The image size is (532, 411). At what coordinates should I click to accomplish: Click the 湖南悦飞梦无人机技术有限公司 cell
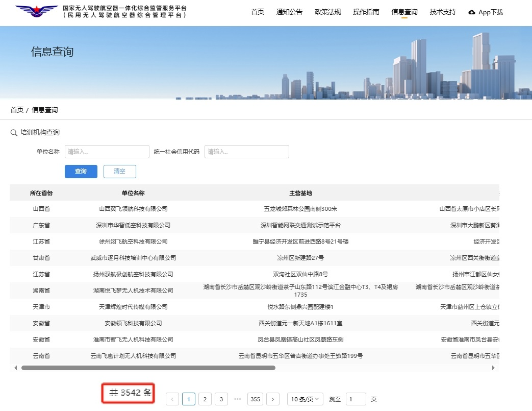(x=133, y=291)
